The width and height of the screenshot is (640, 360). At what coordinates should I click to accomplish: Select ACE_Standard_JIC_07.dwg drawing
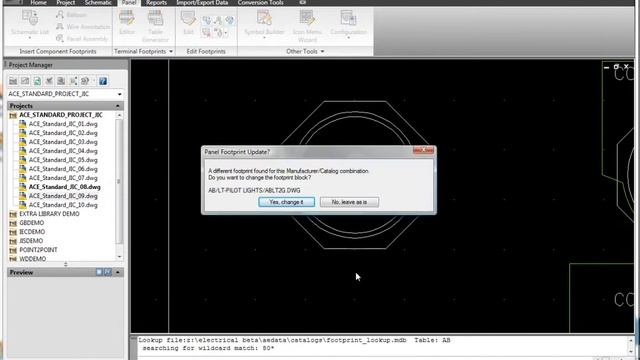pyautogui.click(x=63, y=178)
